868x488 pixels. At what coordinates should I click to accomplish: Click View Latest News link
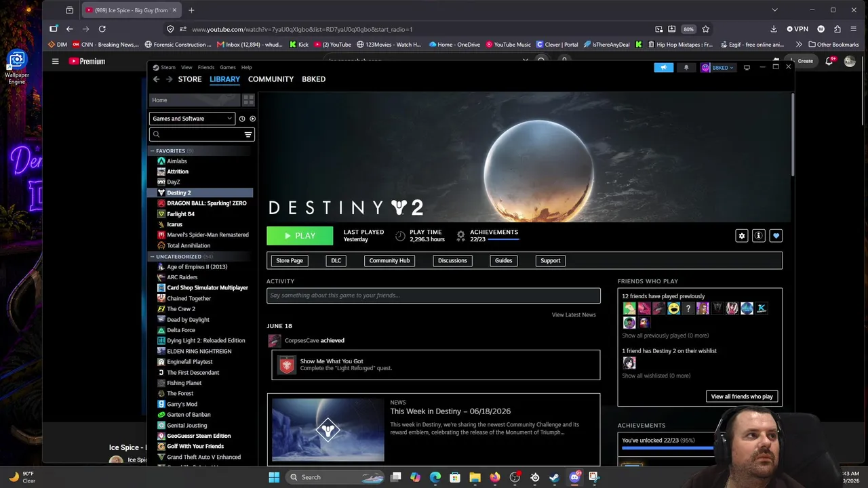tap(574, 314)
